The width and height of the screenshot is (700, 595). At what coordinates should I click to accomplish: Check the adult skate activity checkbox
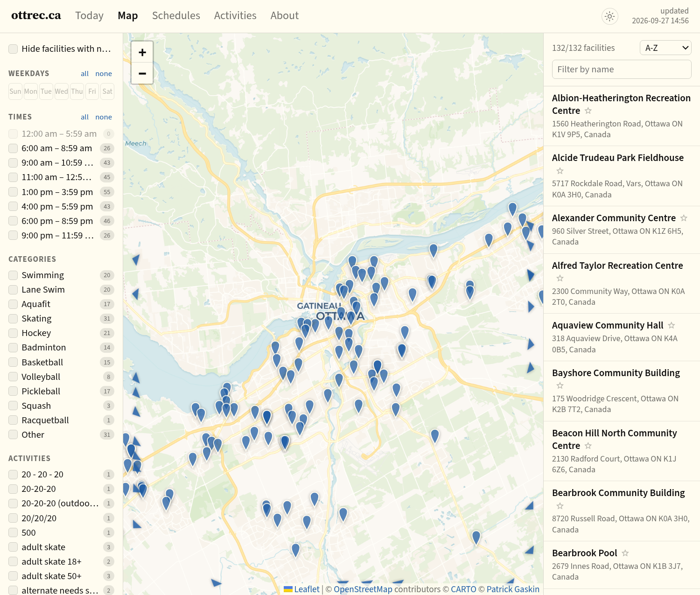tap(13, 547)
